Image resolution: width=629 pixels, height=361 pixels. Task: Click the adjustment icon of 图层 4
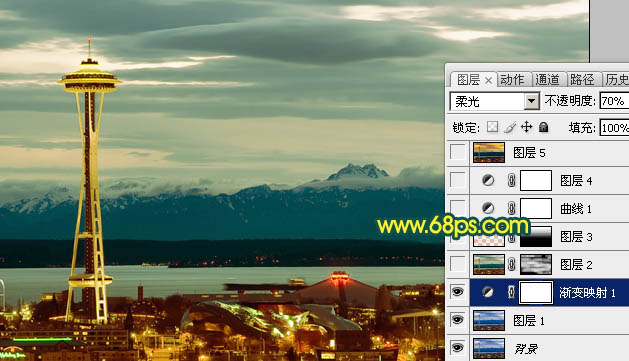point(488,180)
